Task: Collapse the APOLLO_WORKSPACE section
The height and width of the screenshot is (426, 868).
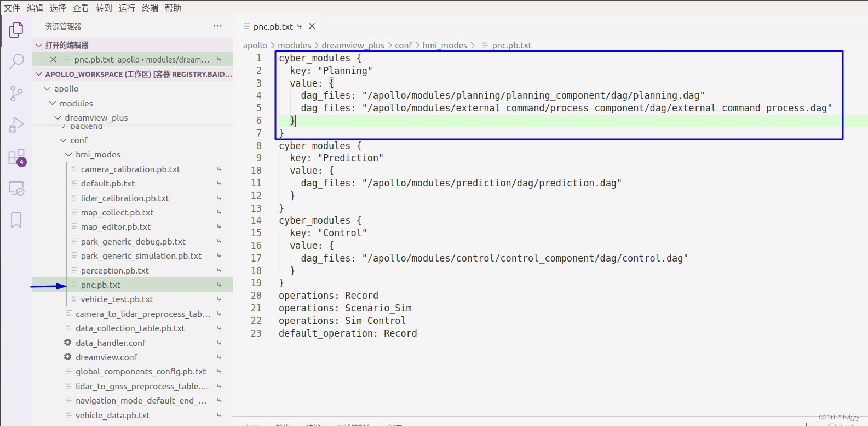Action: (x=38, y=74)
